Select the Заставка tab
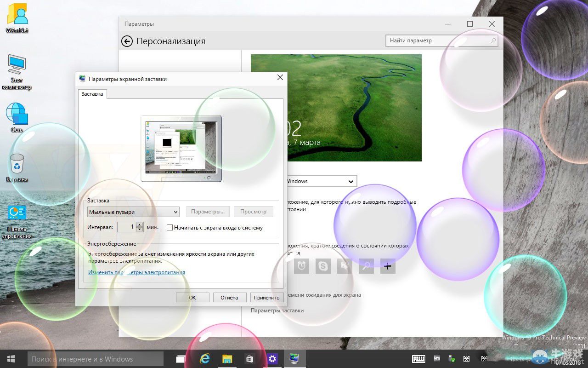The width and height of the screenshot is (588, 368). (92, 94)
